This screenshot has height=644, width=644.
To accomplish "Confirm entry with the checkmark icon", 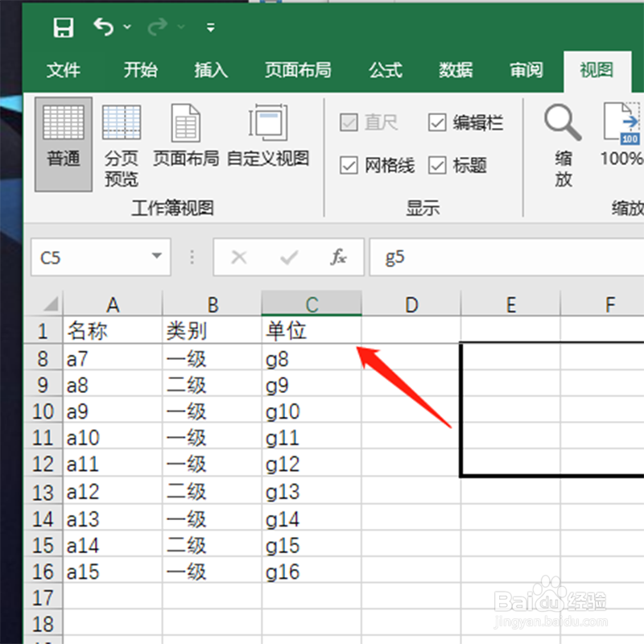I will [289, 258].
